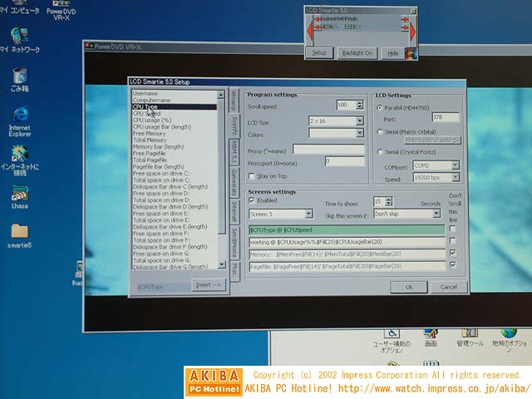Select Serial (Crystal Fontz) radio button
This screenshot has width=532, height=399.
click(380, 152)
